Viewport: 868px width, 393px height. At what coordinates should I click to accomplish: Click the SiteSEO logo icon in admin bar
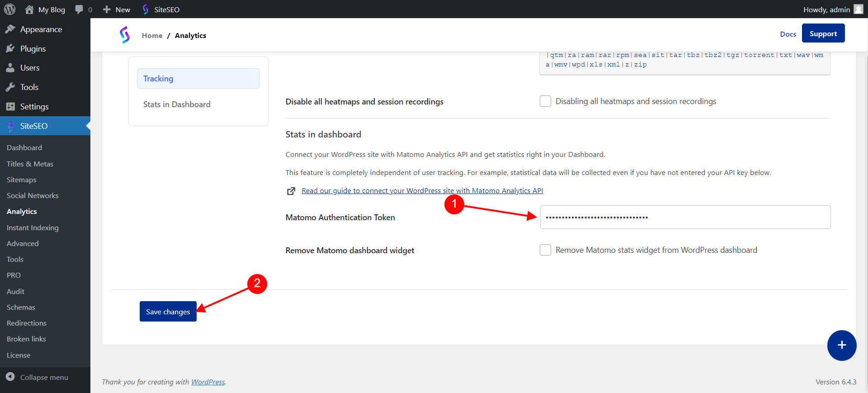tap(146, 9)
